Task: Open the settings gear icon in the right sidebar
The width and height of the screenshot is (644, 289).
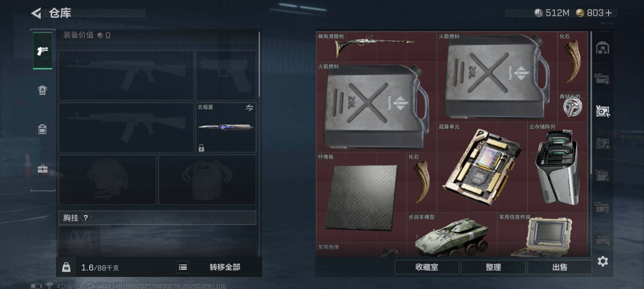Action: (603, 261)
